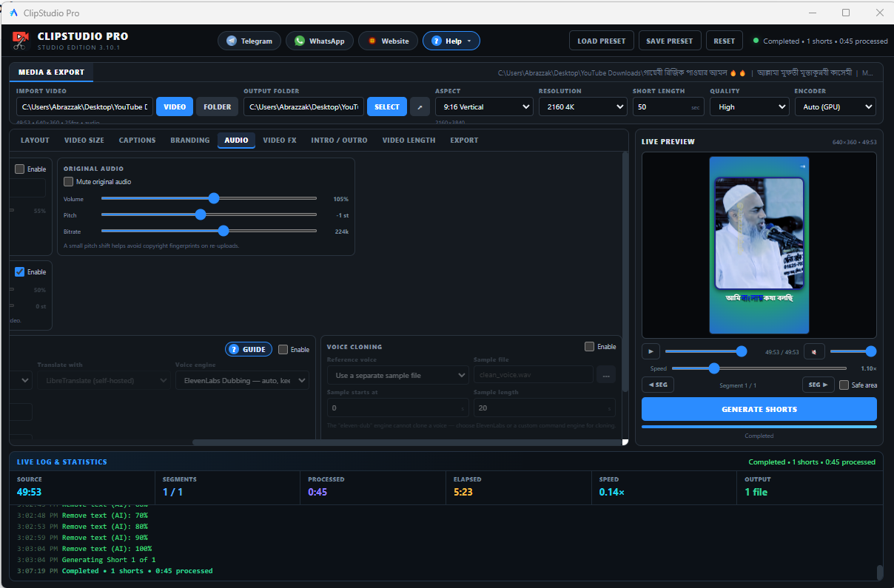The height and width of the screenshot is (588, 894).
Task: Click the Sample starts at field
Action: click(x=397, y=408)
